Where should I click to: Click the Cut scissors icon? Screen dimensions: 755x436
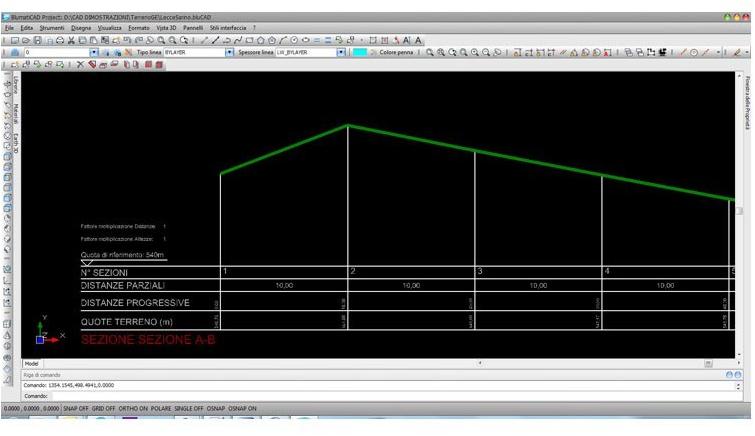tap(70, 40)
